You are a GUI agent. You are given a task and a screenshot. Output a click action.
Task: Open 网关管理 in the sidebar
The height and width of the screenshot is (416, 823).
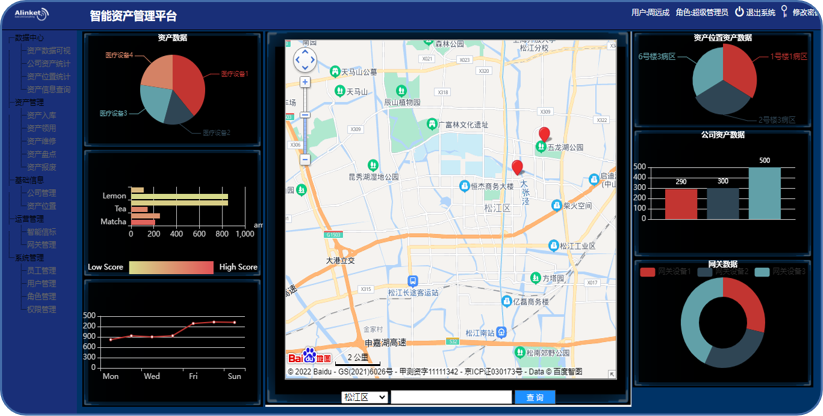41,244
